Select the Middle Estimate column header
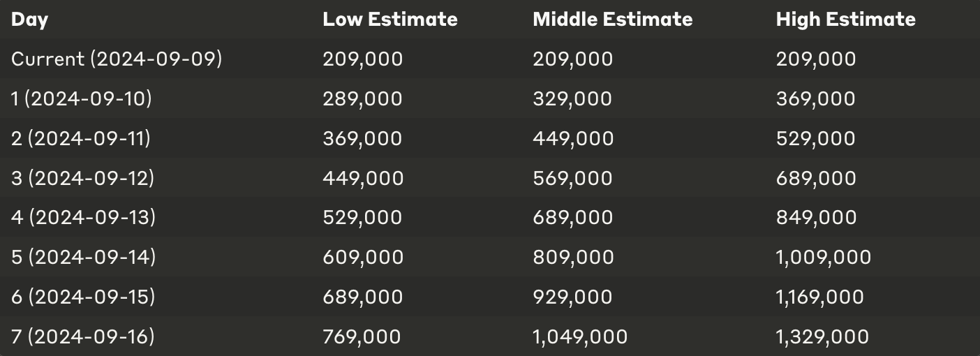Image resolution: width=980 pixels, height=356 pixels. point(613,19)
